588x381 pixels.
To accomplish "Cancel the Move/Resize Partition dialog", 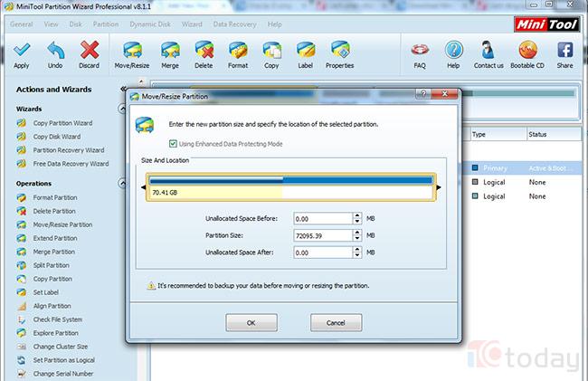I will tap(336, 322).
